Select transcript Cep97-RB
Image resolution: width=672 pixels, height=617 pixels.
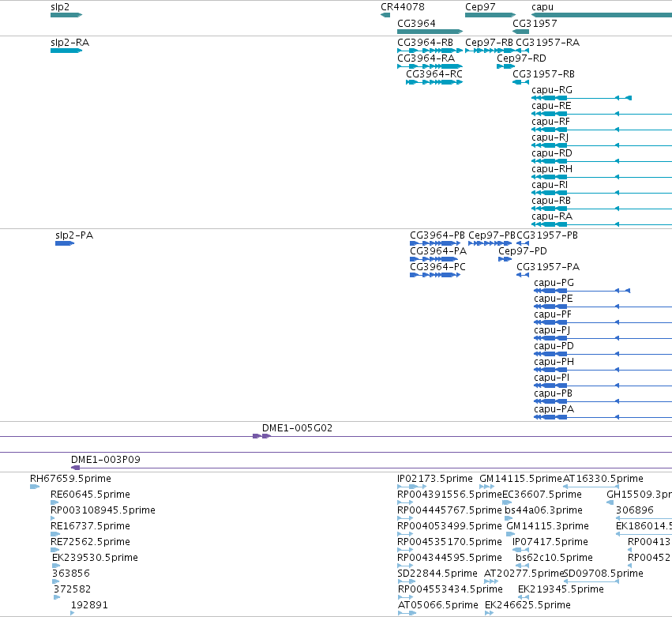click(489, 43)
